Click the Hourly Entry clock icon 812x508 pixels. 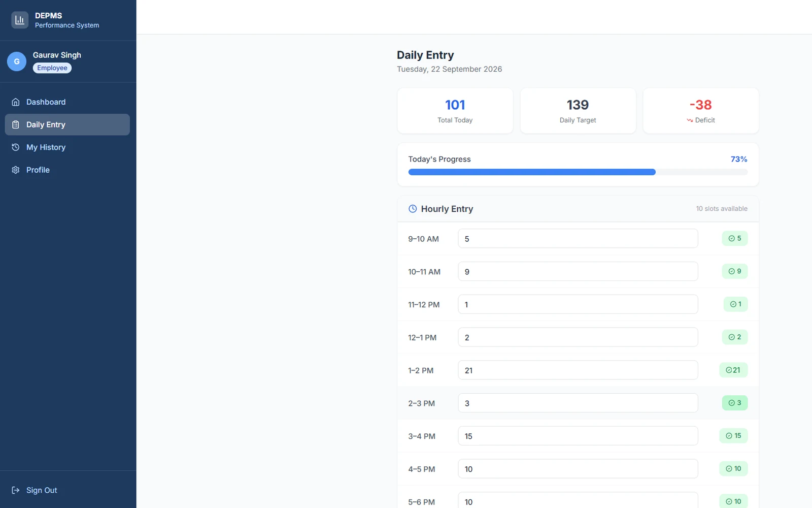[413, 209]
